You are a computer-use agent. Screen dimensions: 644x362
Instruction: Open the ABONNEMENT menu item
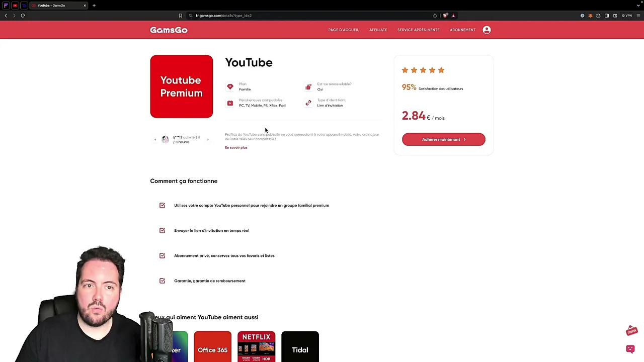462,30
